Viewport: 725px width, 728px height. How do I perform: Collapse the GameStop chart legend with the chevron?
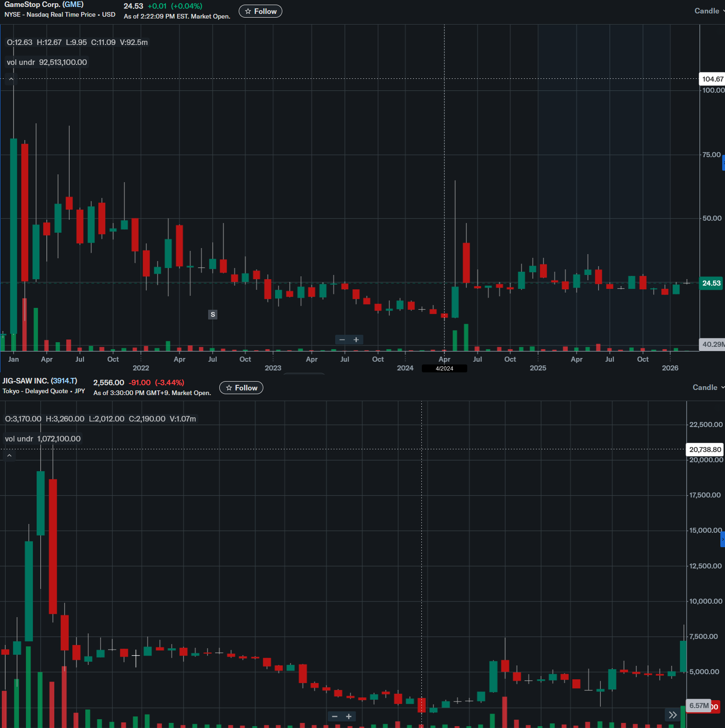[11, 79]
